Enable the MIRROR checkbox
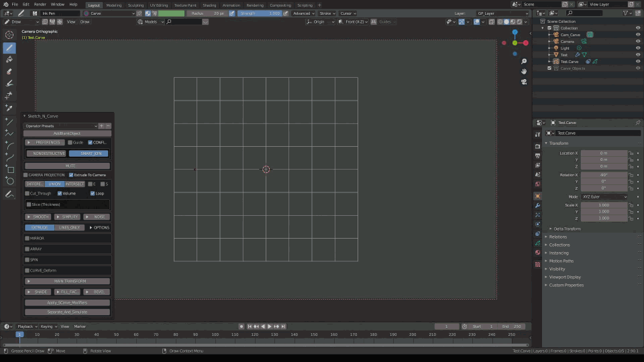This screenshot has height=362, width=644. [x=28, y=238]
